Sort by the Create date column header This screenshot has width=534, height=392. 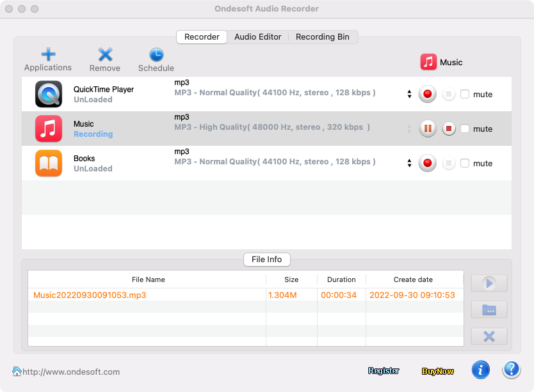point(413,279)
